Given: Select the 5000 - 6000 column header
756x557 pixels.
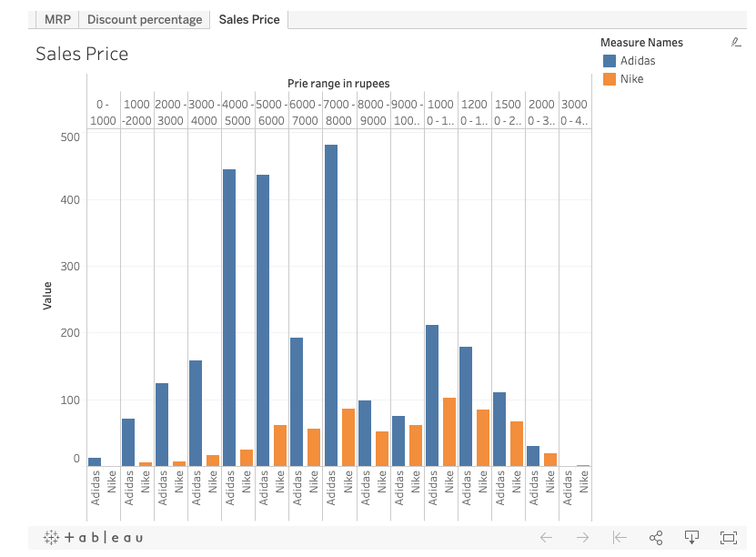Looking at the screenshot, I should [271, 112].
